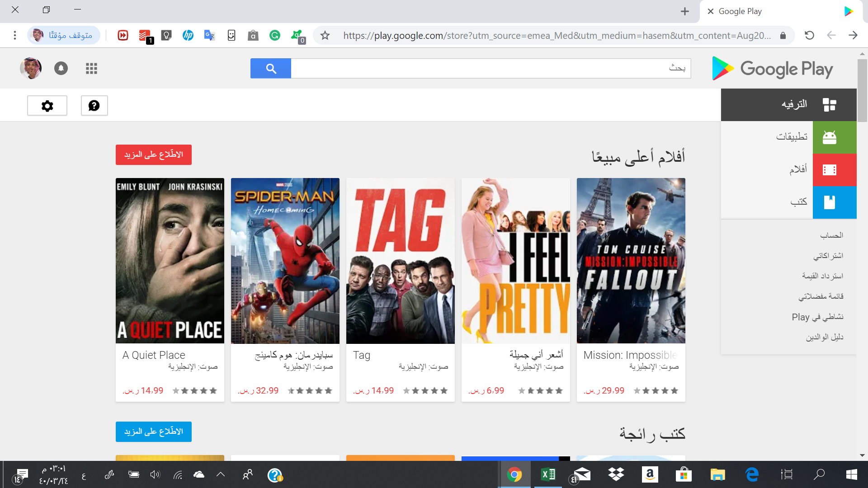Screen dimensions: 868x488
Task: Click the browser reload button
Action: (x=809, y=35)
